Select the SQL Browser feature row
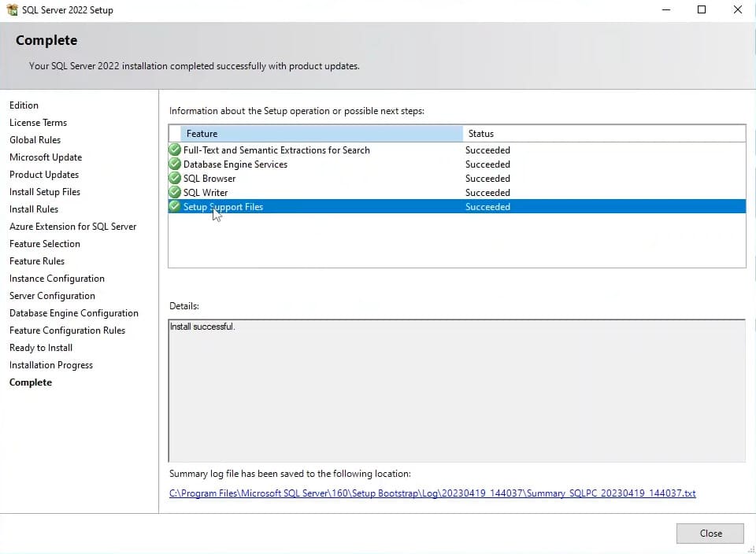 pyautogui.click(x=209, y=179)
